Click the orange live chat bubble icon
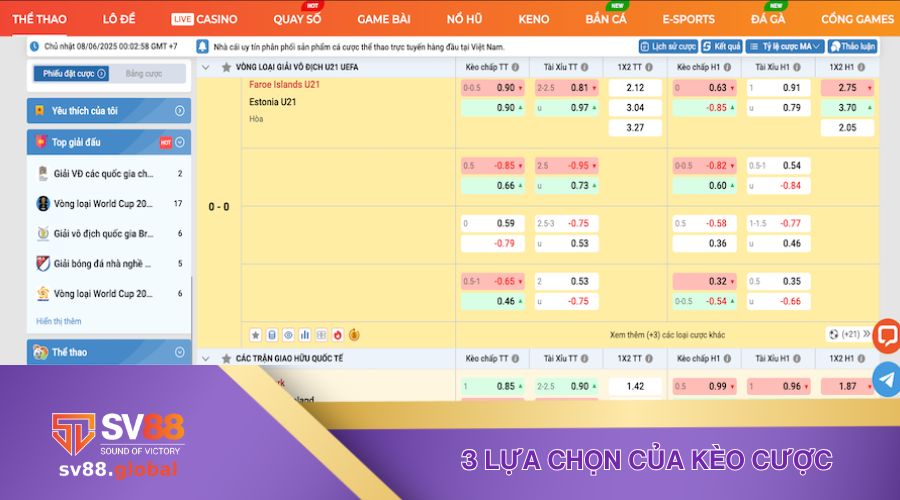 pos(886,336)
